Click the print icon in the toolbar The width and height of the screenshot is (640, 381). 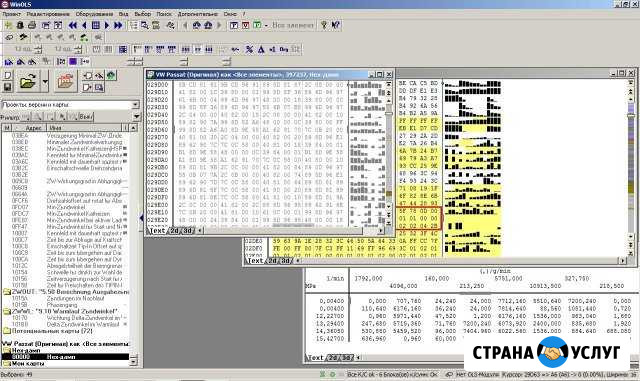pyautogui.click(x=32, y=25)
